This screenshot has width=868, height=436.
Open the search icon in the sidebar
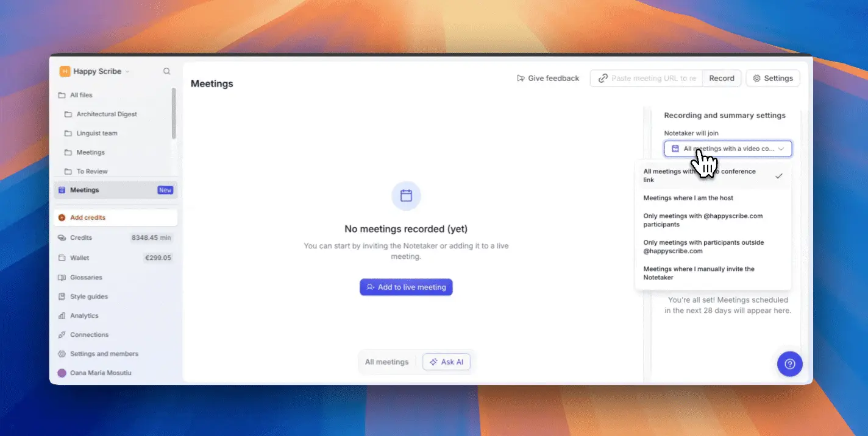(166, 71)
